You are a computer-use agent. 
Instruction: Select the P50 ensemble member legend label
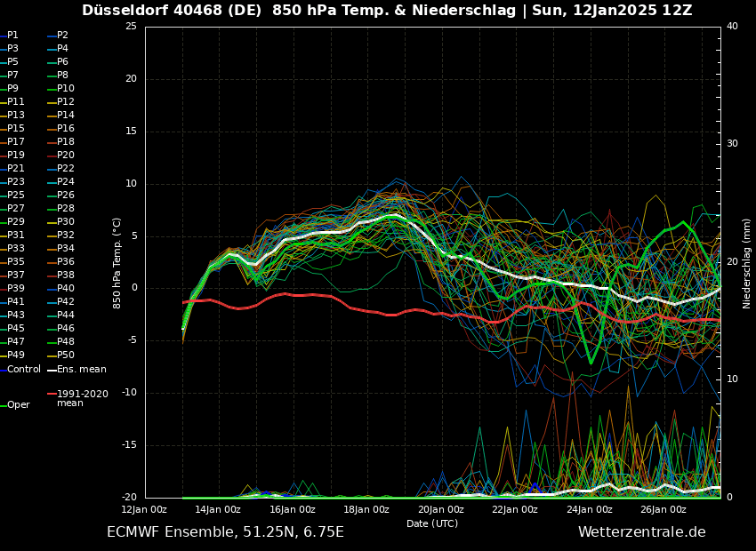tap(66, 355)
